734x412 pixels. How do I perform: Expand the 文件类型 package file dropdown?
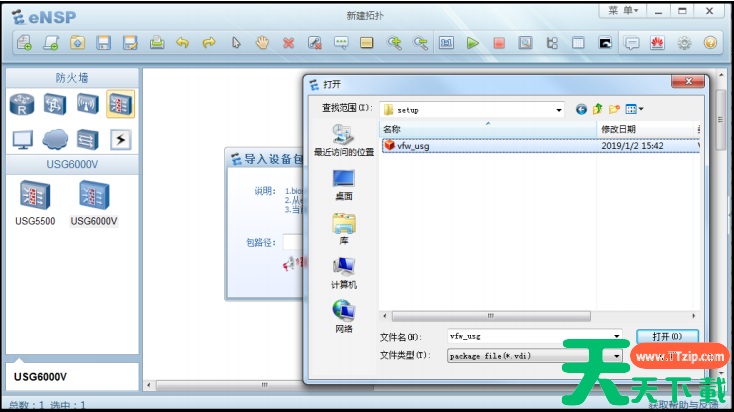click(617, 355)
